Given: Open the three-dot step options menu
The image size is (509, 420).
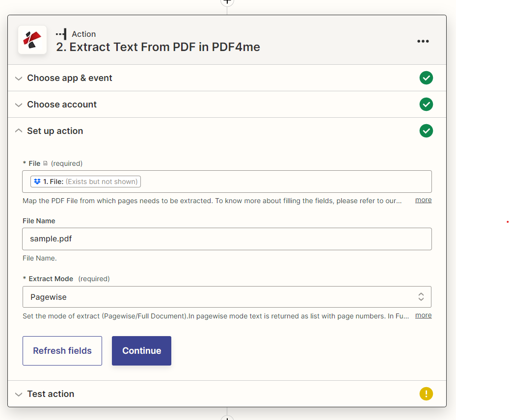Looking at the screenshot, I should pyautogui.click(x=423, y=41).
